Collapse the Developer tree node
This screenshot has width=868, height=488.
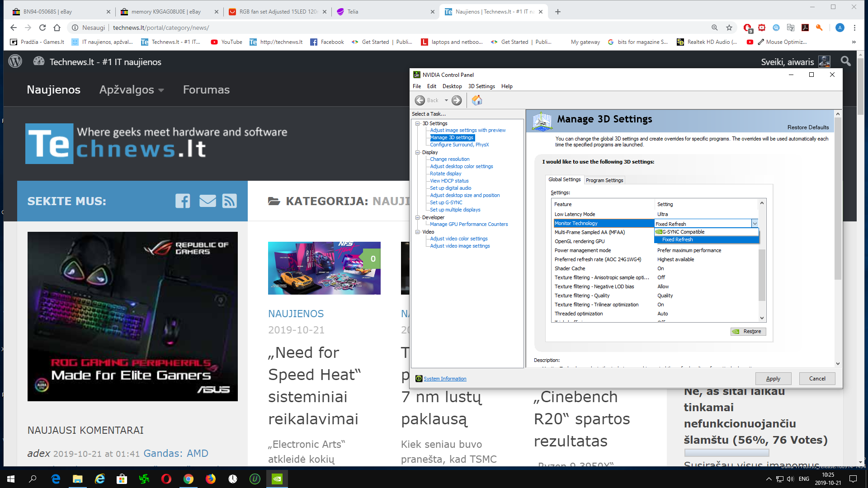[418, 217]
